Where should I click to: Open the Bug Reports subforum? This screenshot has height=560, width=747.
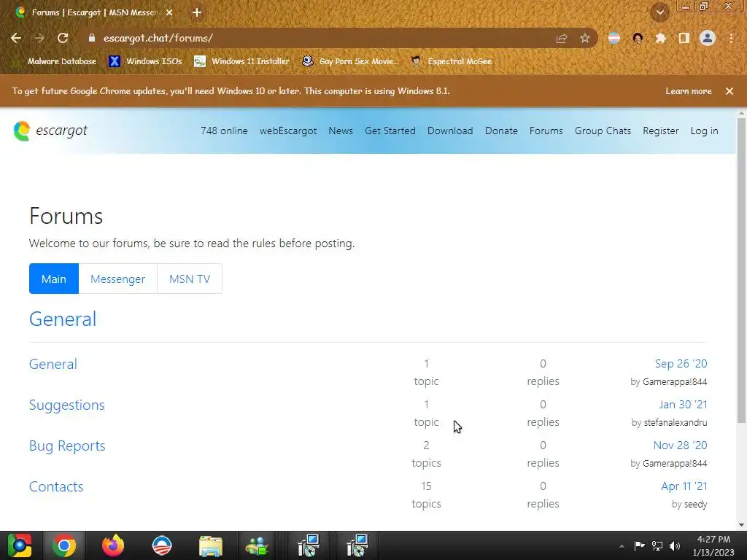(x=67, y=446)
